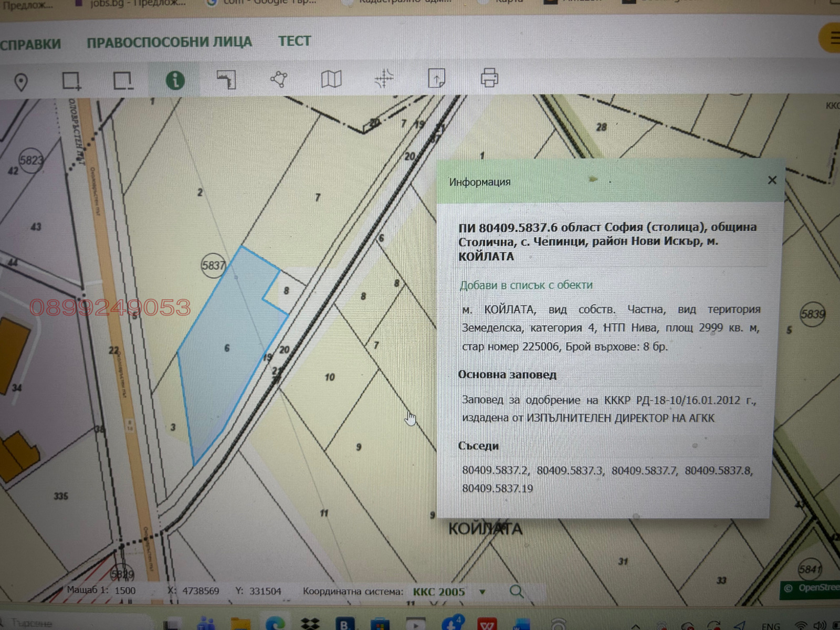Launch the map search magnifier
Viewport: 840px width, 630px height.
click(x=517, y=591)
